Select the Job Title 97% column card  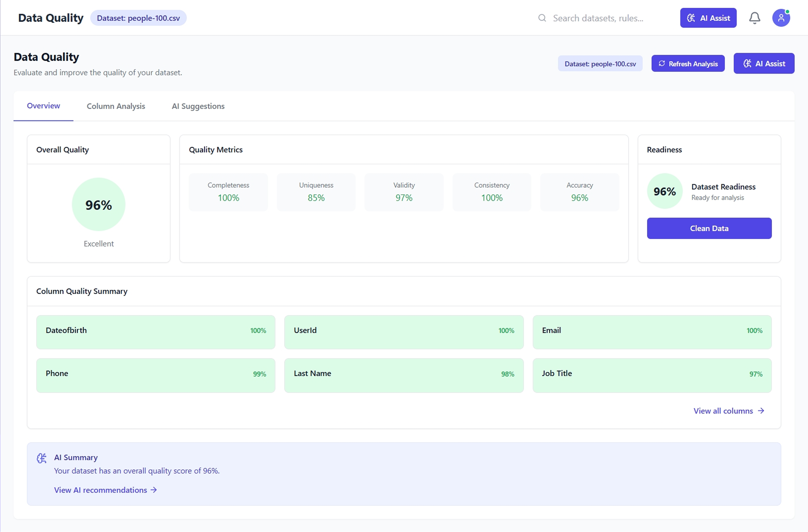click(652, 375)
